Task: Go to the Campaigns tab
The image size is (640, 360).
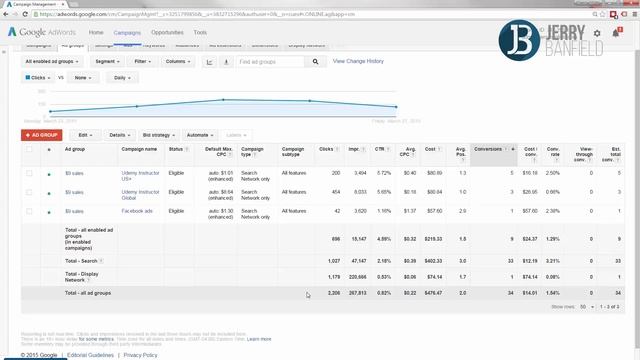Action: click(x=127, y=33)
